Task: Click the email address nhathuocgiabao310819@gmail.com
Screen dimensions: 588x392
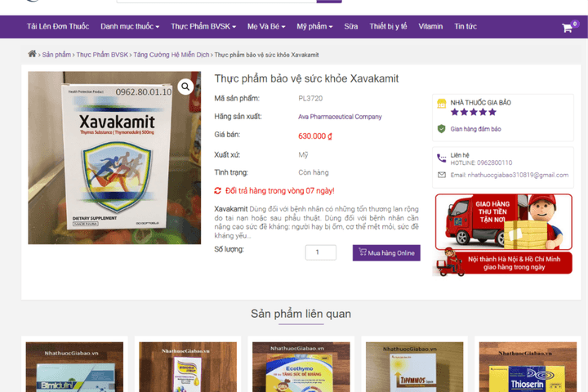Action: [x=518, y=175]
